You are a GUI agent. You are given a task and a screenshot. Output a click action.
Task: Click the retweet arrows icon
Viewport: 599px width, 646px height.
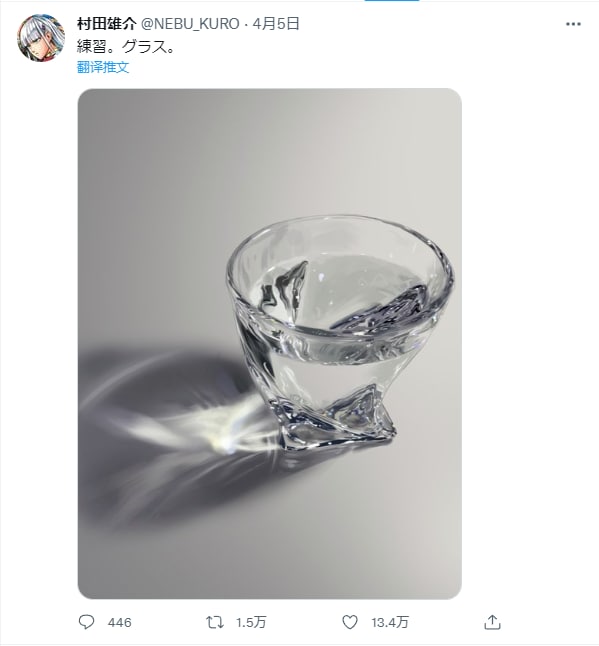(215, 622)
